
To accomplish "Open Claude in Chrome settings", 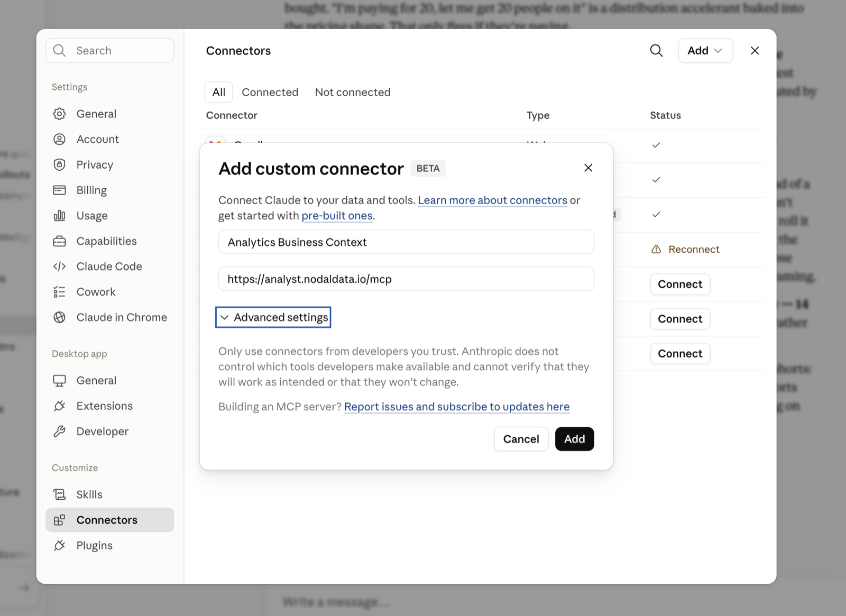I will [x=110, y=317].
